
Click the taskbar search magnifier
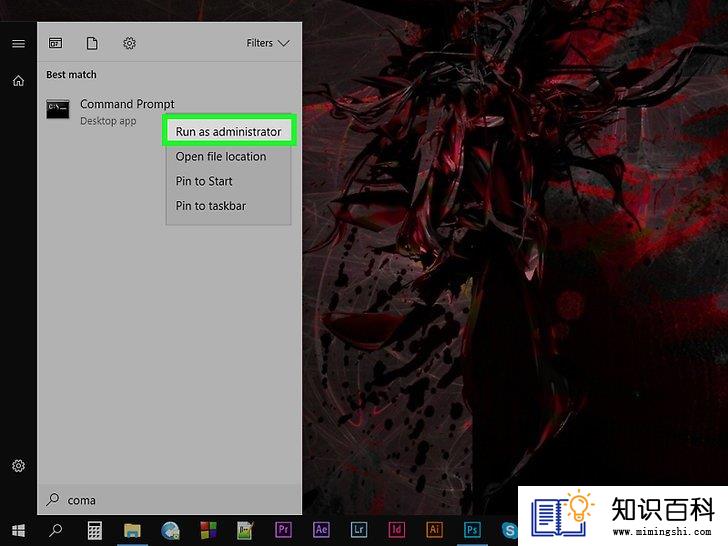[x=56, y=530]
